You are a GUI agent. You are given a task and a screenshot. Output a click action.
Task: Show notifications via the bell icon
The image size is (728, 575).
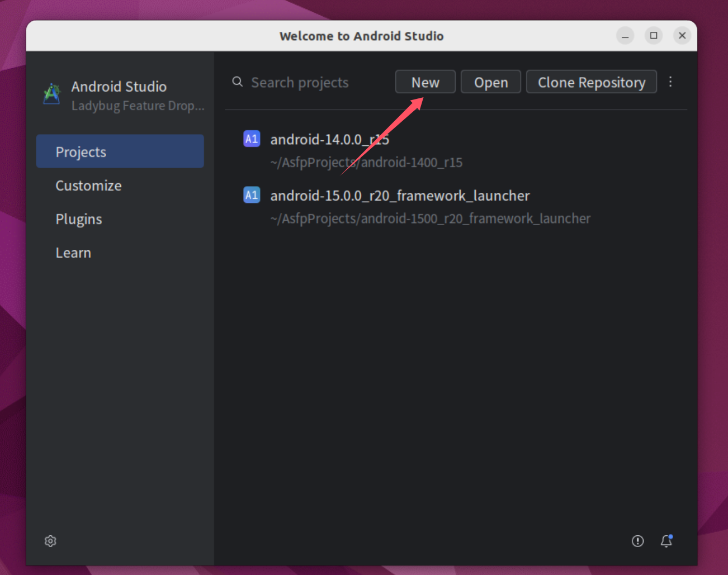click(666, 541)
